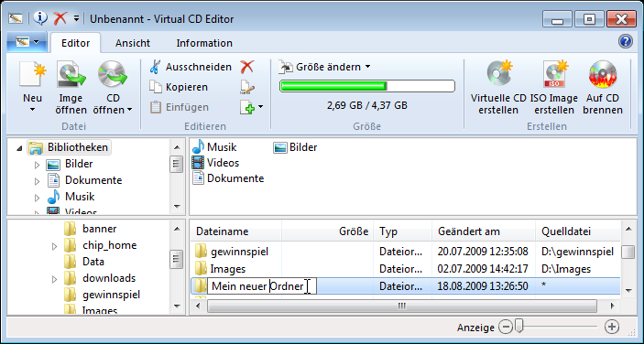Sort by Geändert am column header

tap(484, 231)
